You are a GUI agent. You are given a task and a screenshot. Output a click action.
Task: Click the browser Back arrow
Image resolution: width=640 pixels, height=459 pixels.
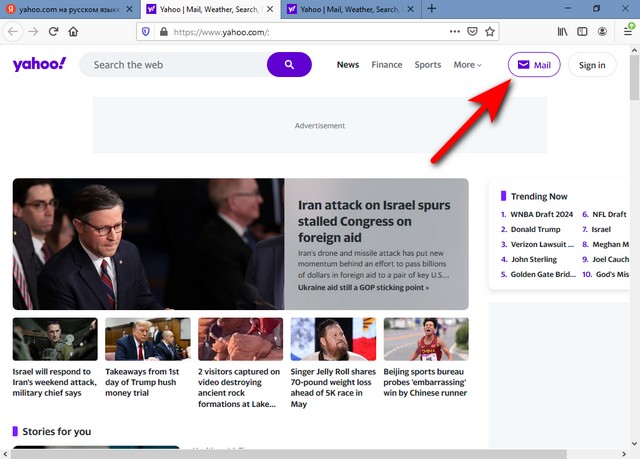pos(13,31)
